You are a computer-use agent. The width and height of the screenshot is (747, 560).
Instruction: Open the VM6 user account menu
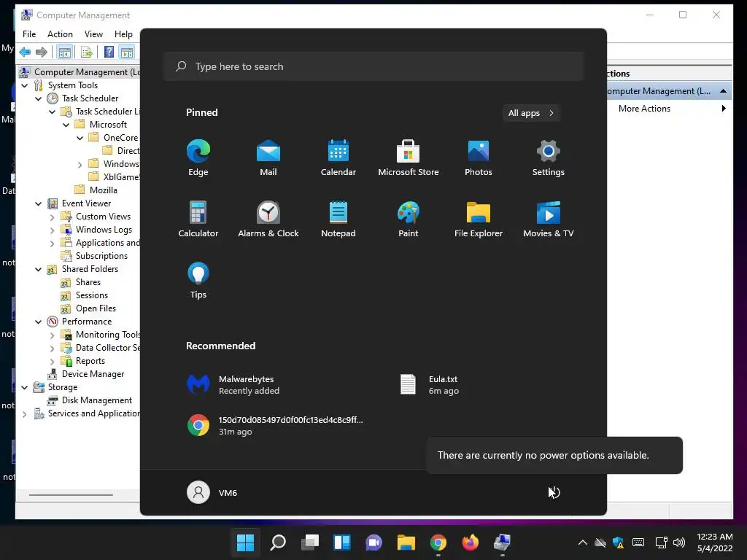click(212, 492)
